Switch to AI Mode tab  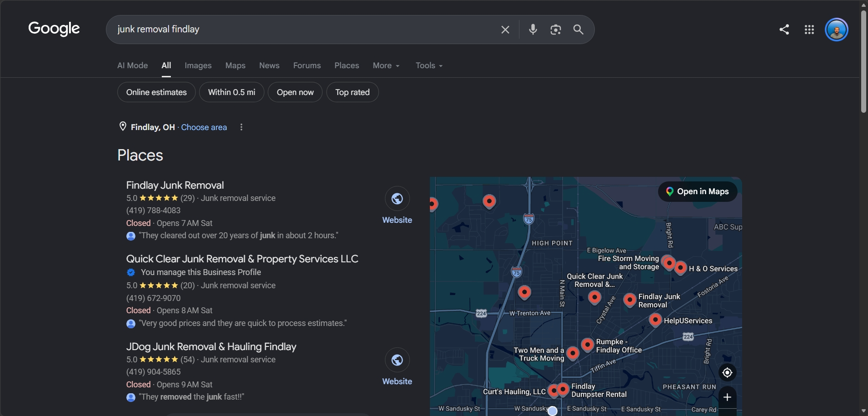click(x=133, y=65)
